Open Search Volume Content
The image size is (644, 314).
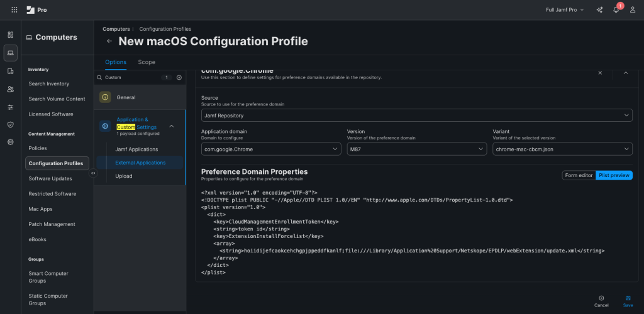tap(57, 99)
